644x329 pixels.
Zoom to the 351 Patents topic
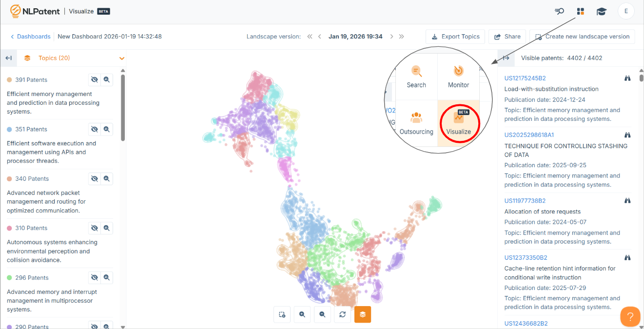107,129
